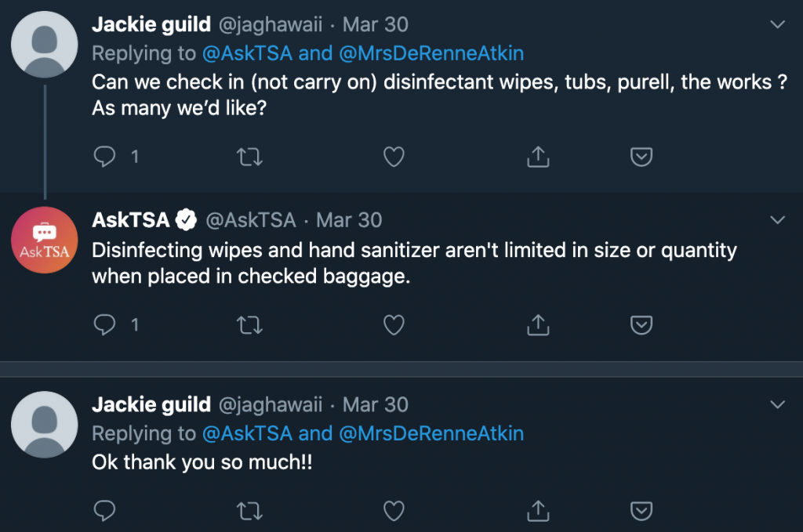
Task: Save first tweet to Pocket
Action: pyautogui.click(x=641, y=157)
